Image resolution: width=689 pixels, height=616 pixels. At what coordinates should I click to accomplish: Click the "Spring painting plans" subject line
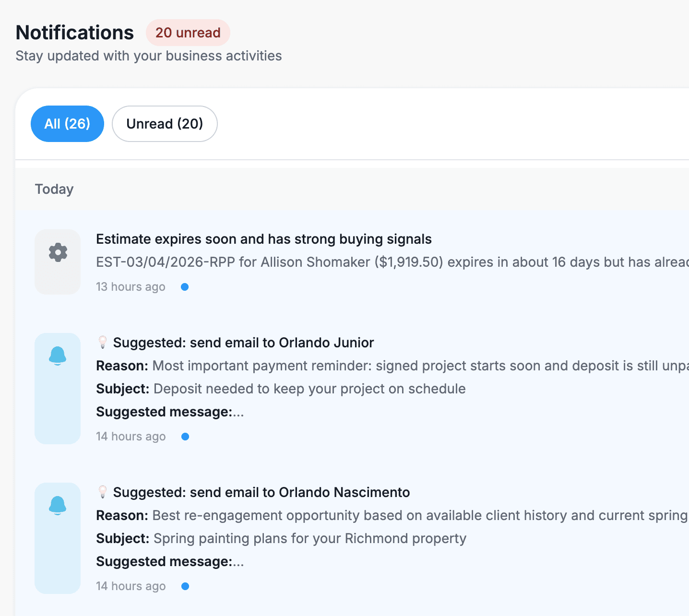point(309,538)
